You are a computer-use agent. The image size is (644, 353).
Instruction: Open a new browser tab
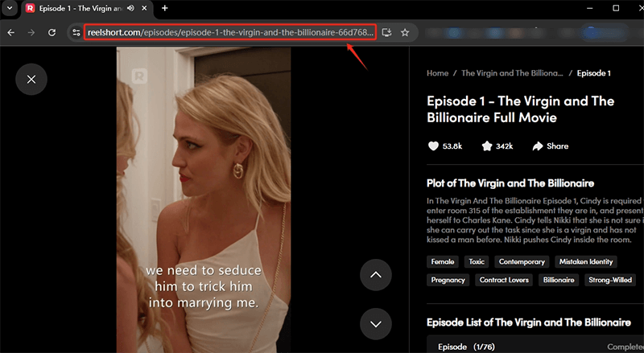point(164,8)
